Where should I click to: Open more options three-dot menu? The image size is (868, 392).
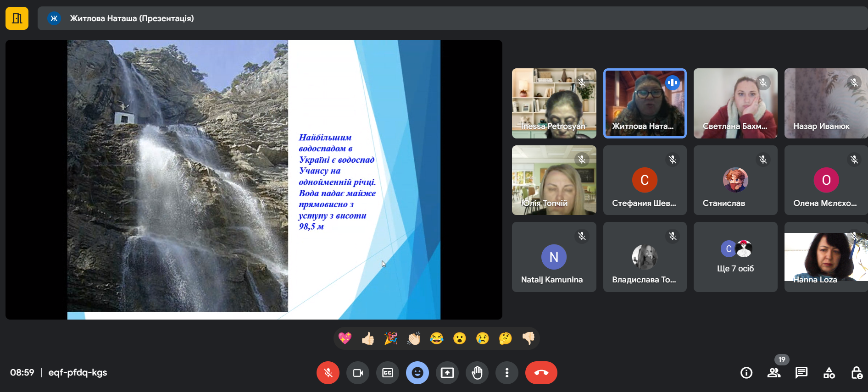(507, 373)
